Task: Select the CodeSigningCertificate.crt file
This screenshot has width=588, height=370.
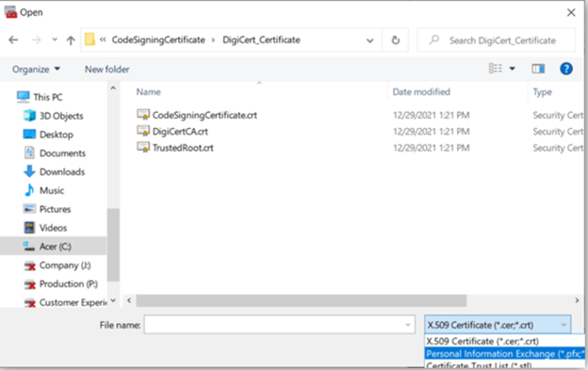Action: [204, 115]
